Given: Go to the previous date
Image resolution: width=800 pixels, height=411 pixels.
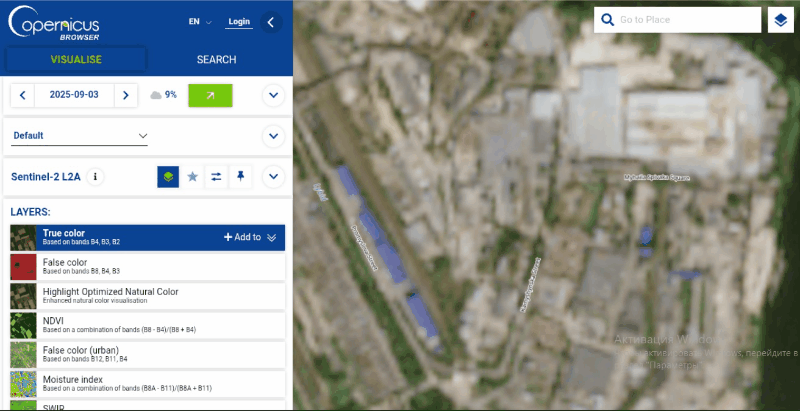Looking at the screenshot, I should [23, 95].
